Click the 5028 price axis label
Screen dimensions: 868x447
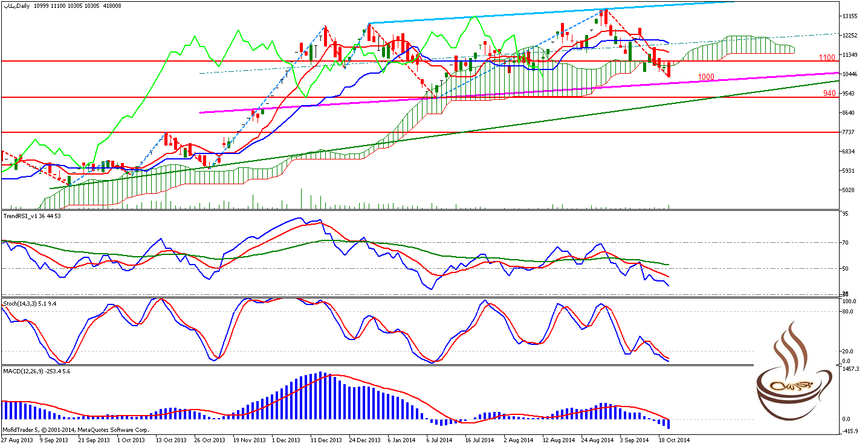click(850, 190)
